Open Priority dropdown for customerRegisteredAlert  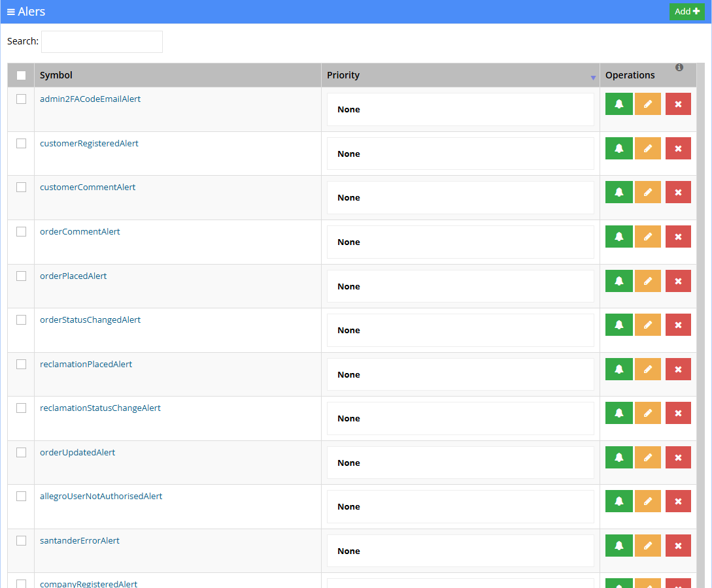(460, 154)
